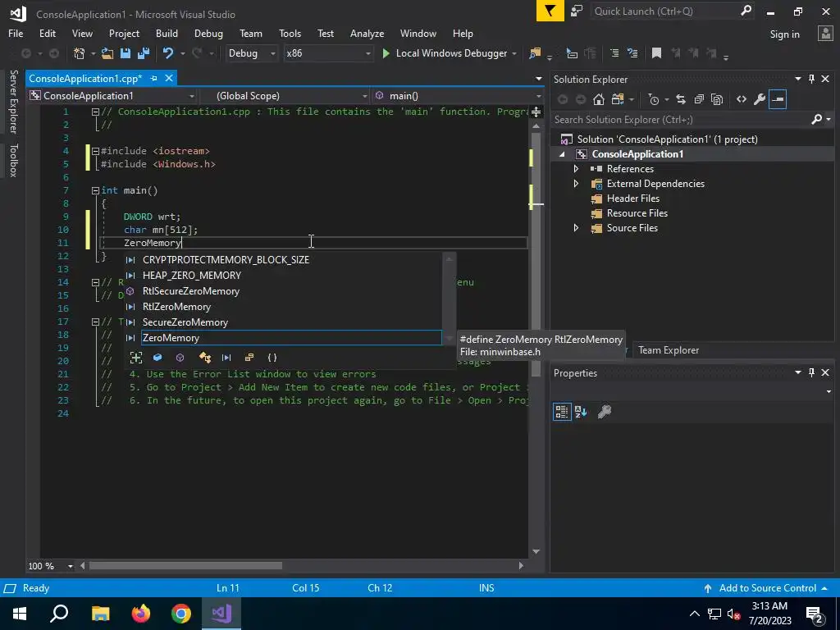Viewport: 840px width, 630px height.
Task: Open the x86 platform dropdown
Action: tap(328, 53)
